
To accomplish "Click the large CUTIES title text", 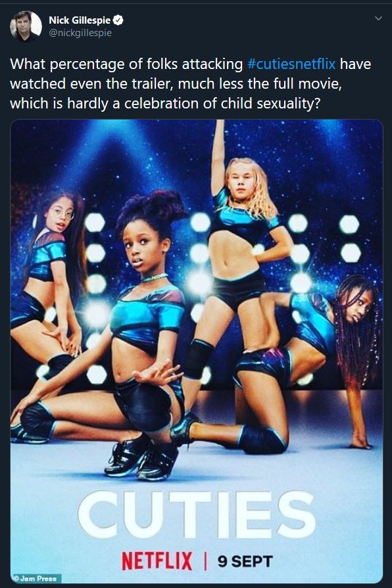I will 197,515.
